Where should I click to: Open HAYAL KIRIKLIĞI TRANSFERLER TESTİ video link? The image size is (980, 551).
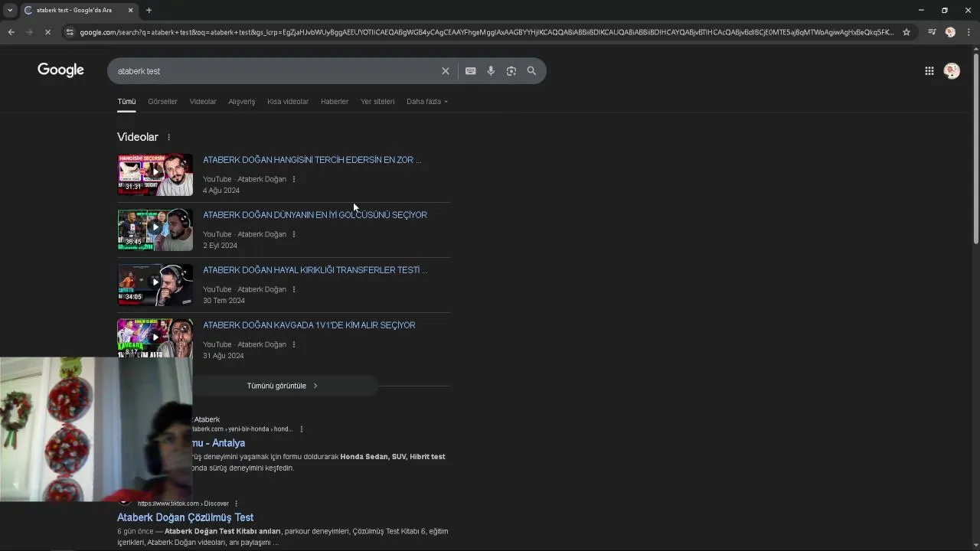315,270
